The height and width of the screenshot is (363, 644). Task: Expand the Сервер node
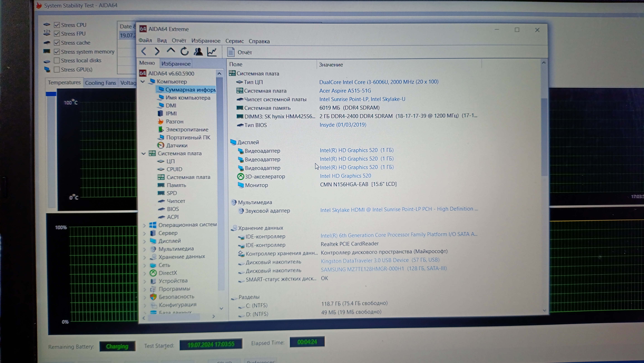pyautogui.click(x=144, y=233)
